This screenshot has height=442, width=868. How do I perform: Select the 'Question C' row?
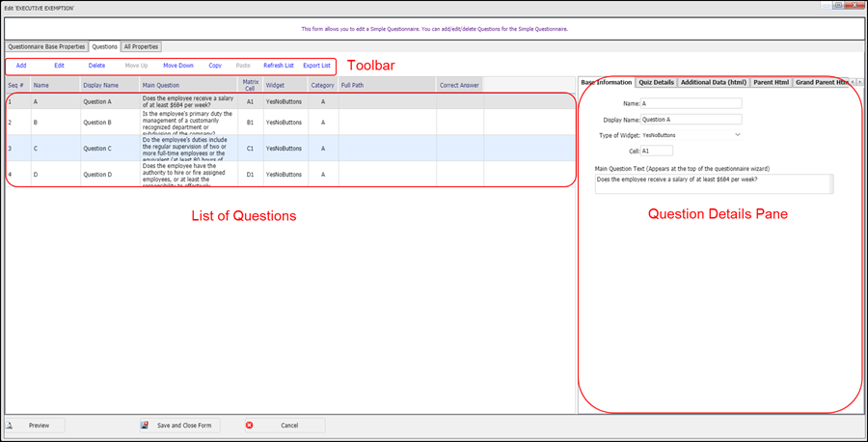pos(290,148)
